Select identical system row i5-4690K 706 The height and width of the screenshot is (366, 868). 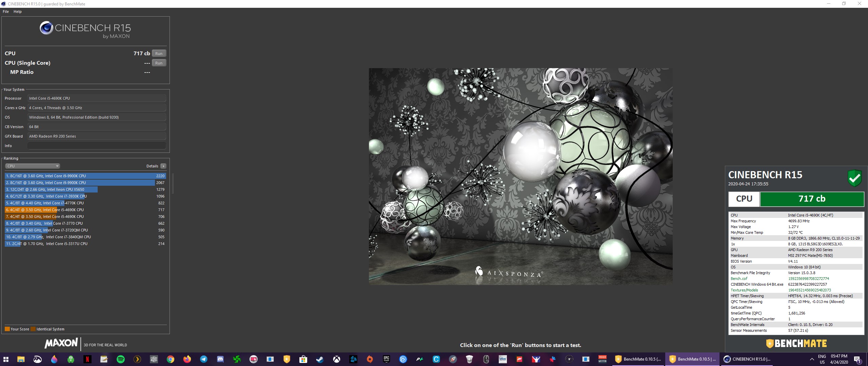point(85,217)
